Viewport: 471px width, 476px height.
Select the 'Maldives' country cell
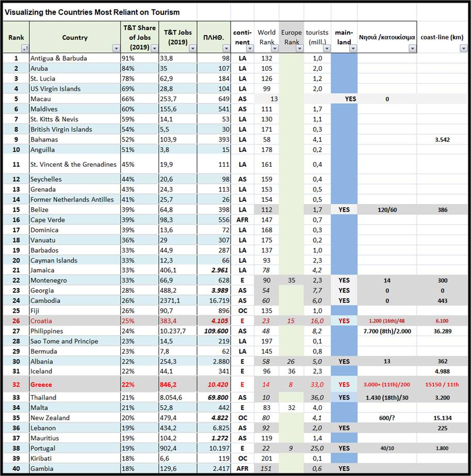click(75, 109)
